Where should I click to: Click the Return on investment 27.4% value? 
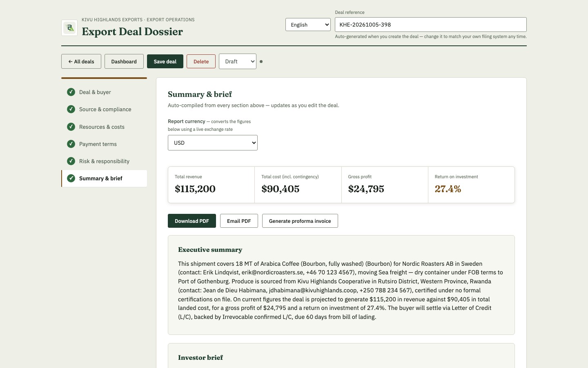pyautogui.click(x=448, y=189)
